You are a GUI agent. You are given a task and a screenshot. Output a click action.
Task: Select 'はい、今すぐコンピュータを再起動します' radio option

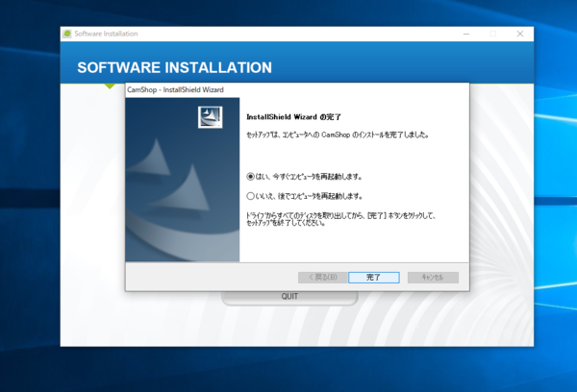[x=250, y=177]
